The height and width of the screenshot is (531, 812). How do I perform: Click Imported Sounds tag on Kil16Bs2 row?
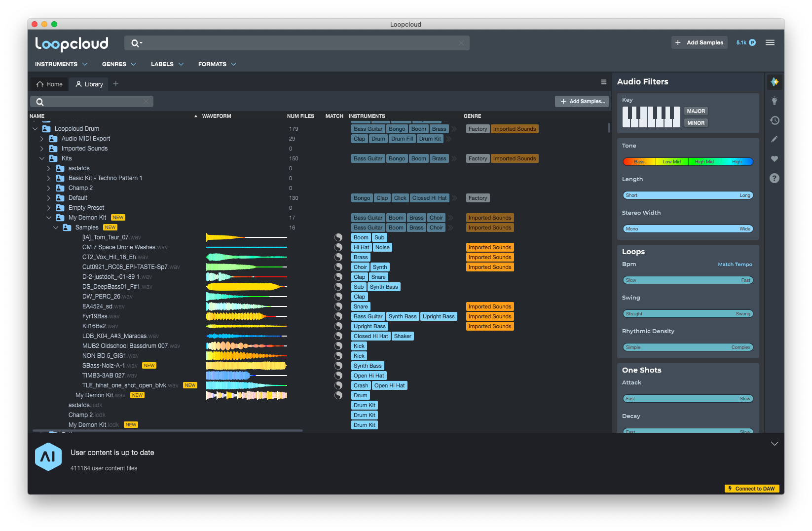[x=490, y=326]
